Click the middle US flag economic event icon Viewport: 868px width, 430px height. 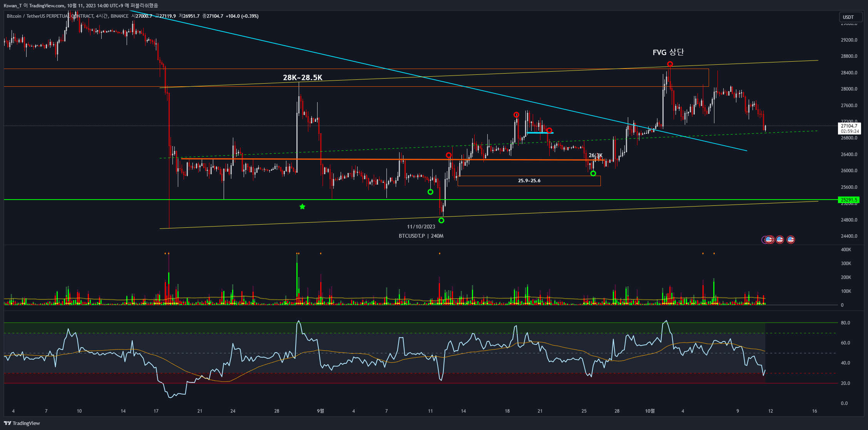[780, 239]
